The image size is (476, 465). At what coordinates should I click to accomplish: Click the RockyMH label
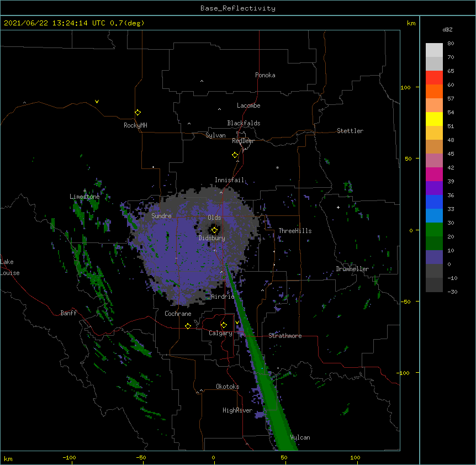point(135,125)
